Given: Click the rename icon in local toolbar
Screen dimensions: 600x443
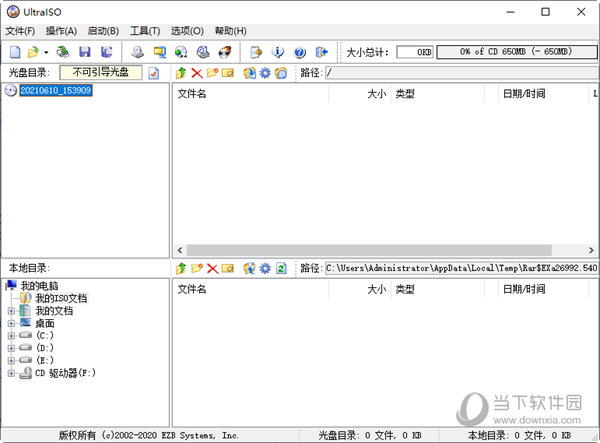Looking at the screenshot, I should click(x=228, y=268).
